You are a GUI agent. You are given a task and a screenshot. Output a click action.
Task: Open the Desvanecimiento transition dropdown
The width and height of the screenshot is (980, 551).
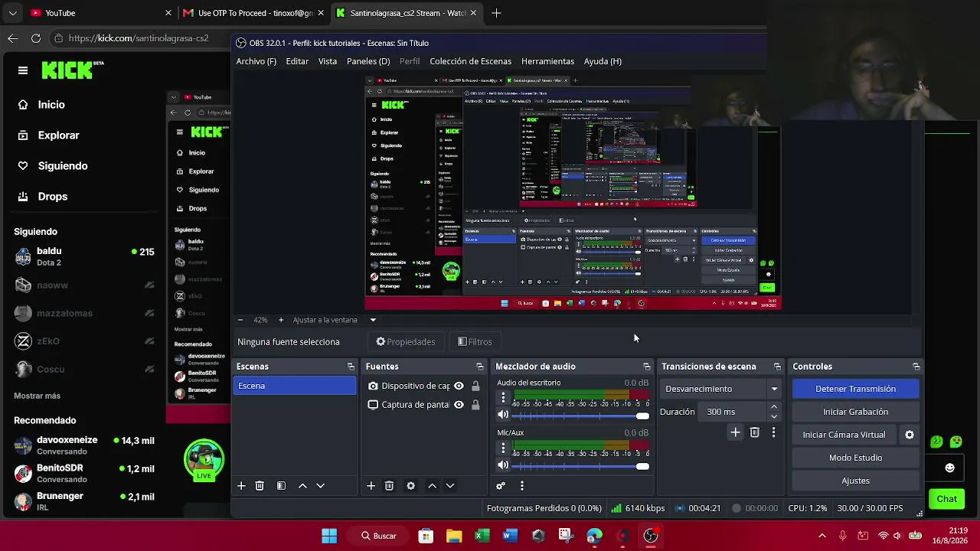(x=720, y=389)
